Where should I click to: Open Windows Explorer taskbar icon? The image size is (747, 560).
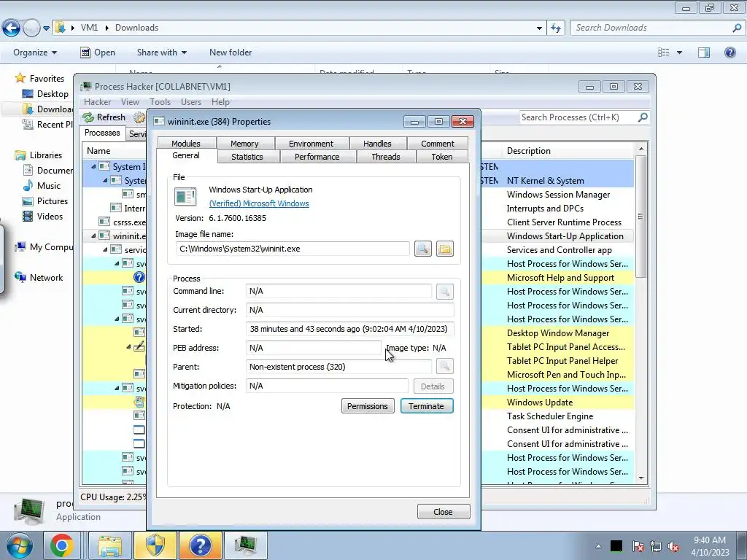click(109, 545)
